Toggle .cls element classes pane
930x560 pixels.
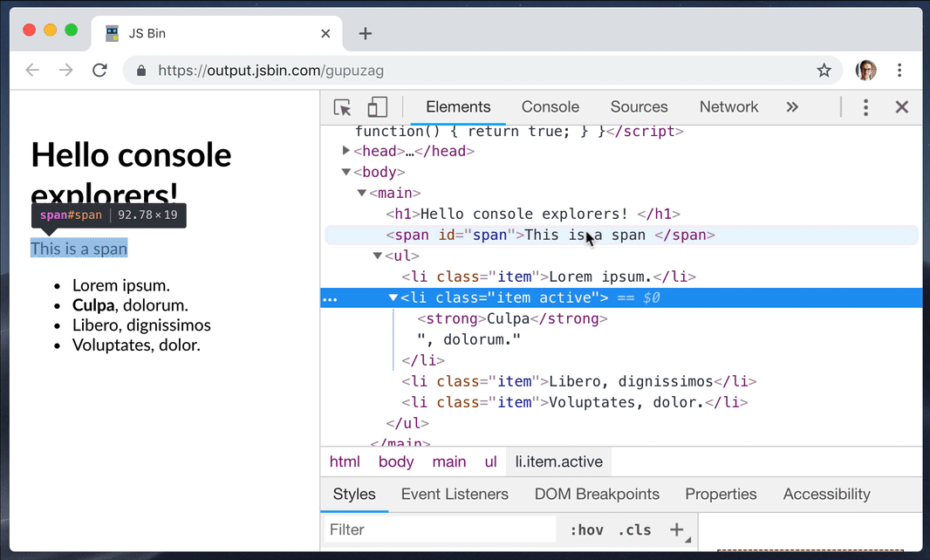634,529
